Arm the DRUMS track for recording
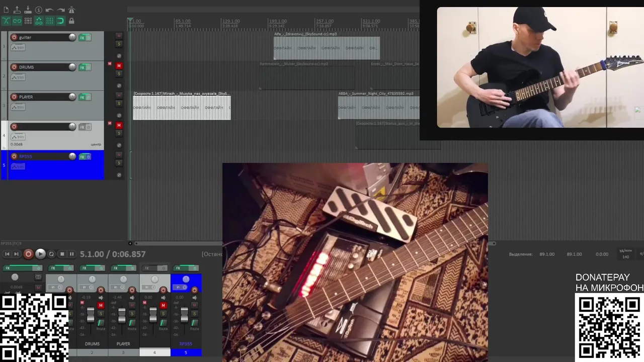644x362 pixels. point(14,67)
